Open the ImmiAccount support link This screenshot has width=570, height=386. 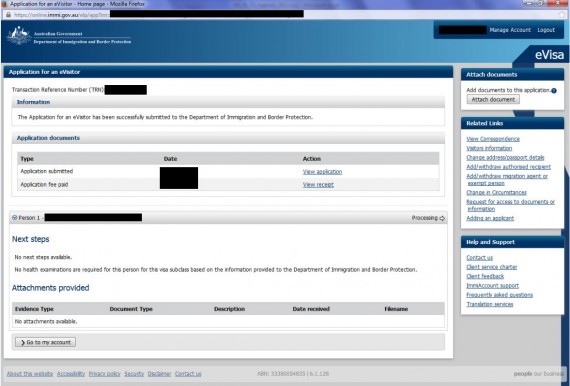493,286
